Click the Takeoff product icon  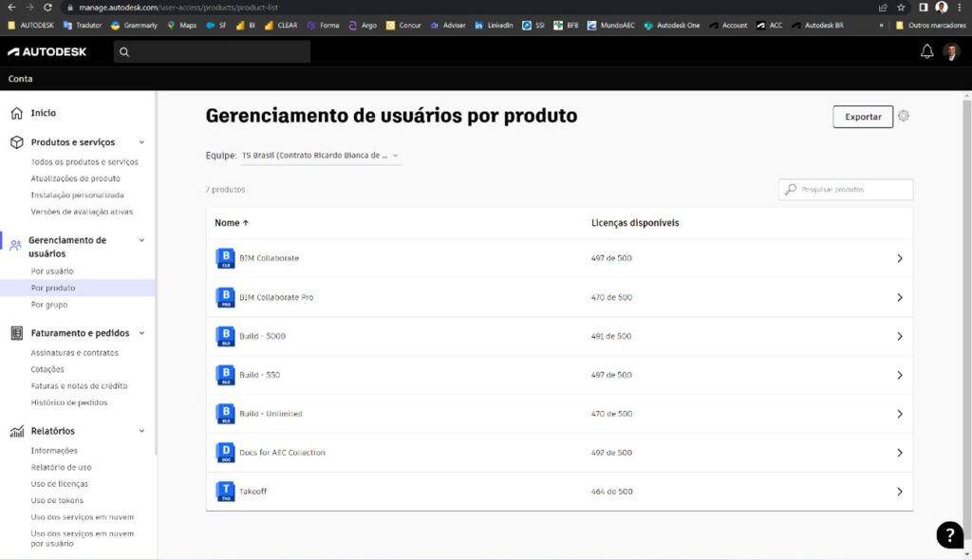(225, 491)
